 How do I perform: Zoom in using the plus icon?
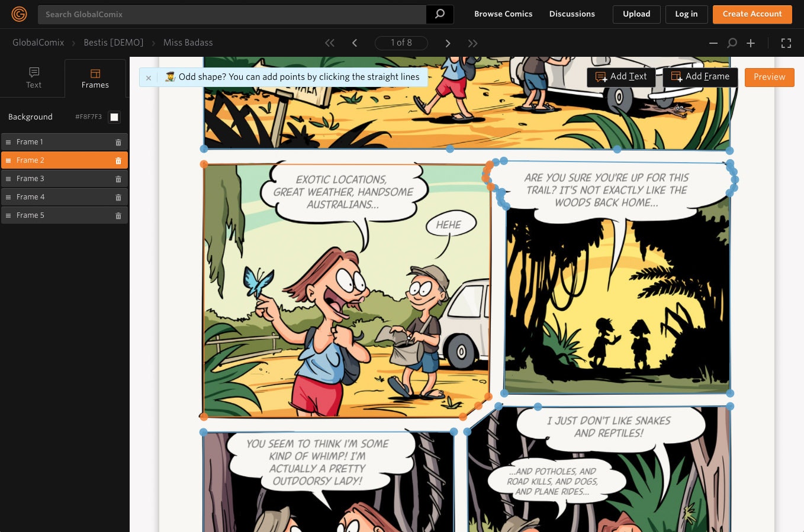point(750,43)
